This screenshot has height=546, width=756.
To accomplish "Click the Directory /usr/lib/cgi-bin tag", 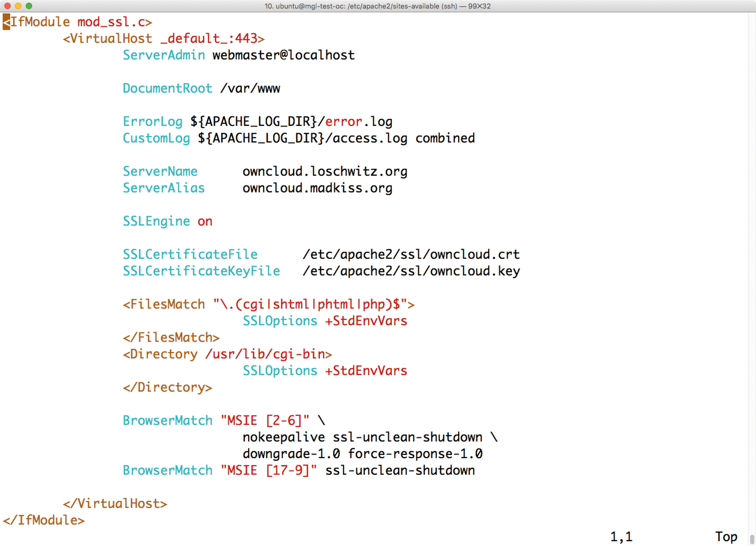I will (228, 354).
